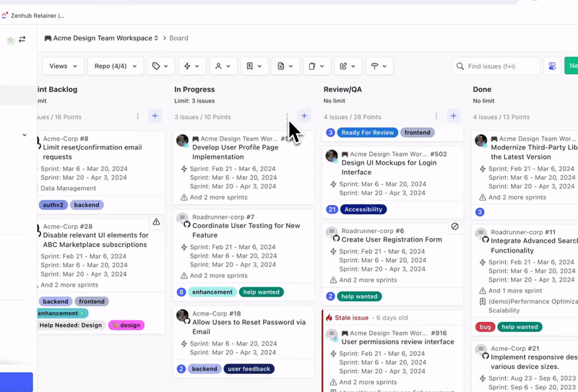This screenshot has width=578, height=392.
Task: Open the assignee person filter dropdown
Action: pos(223,66)
